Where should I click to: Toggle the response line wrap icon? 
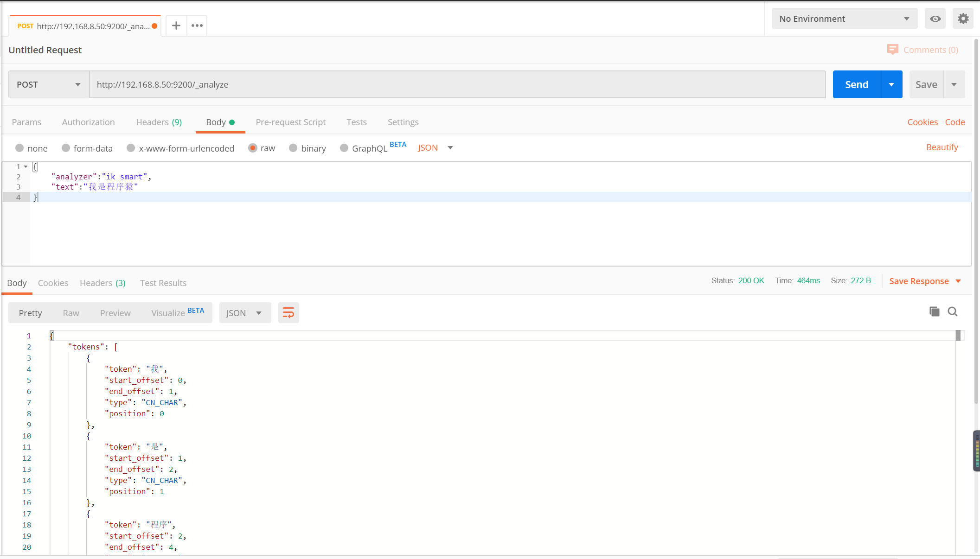coord(288,313)
